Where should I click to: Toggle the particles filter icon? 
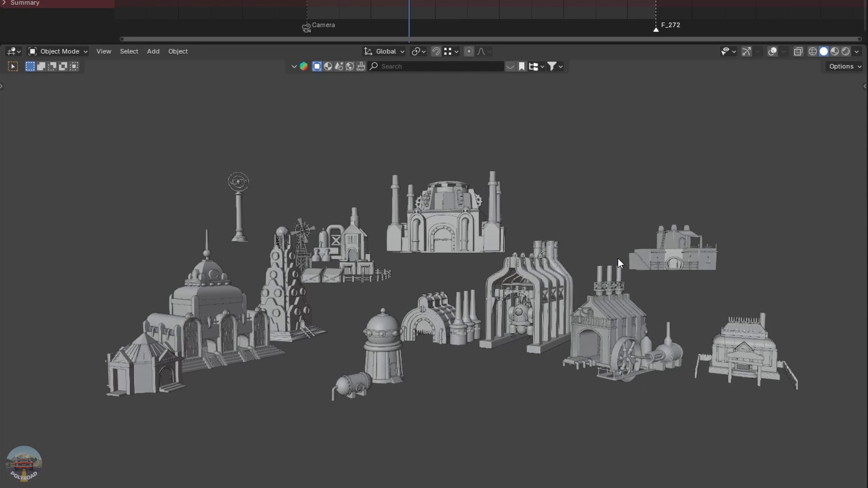[339, 66]
